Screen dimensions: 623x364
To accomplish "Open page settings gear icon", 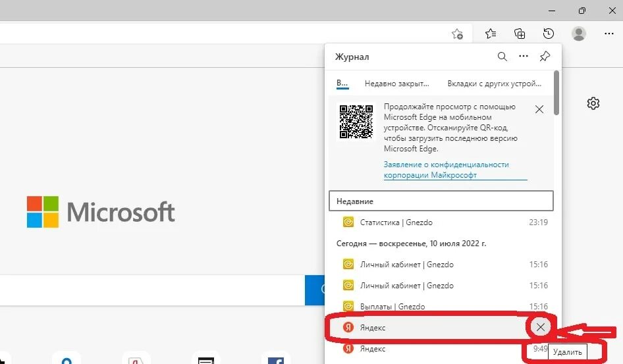I will coord(593,103).
